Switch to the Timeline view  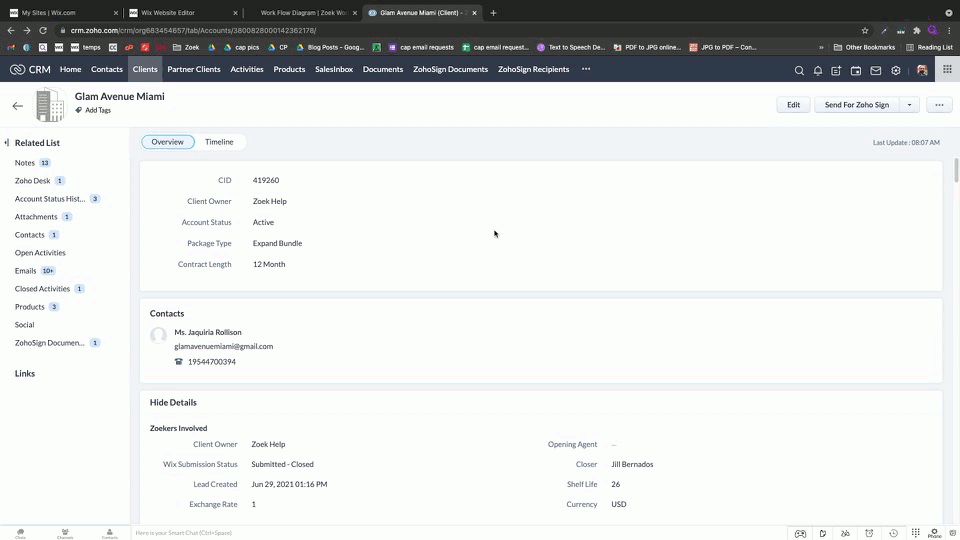tap(219, 142)
